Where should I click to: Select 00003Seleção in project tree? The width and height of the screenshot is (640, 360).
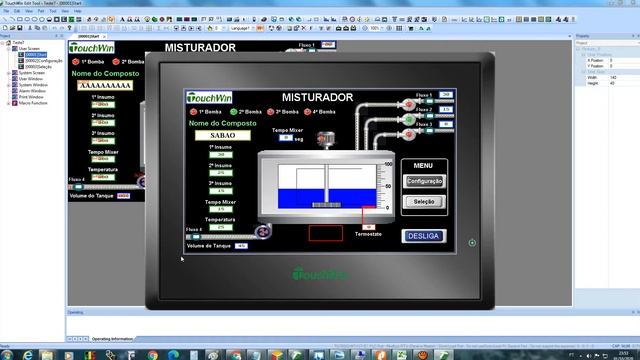(x=38, y=67)
